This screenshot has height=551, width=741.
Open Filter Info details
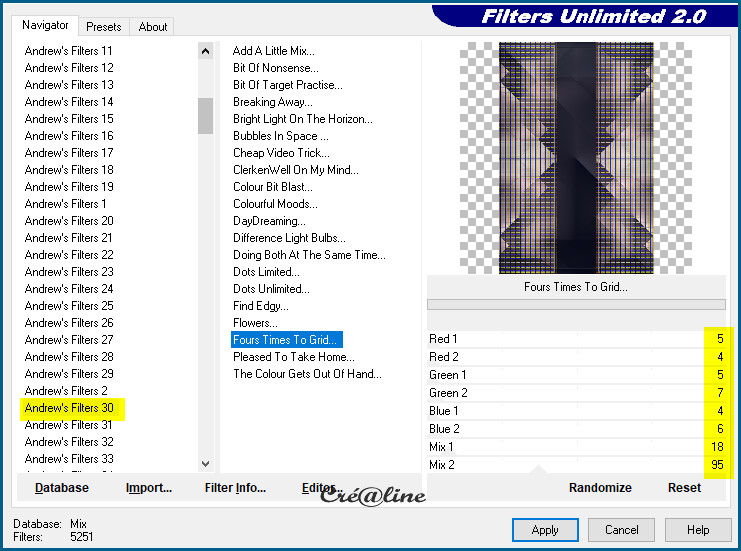click(x=235, y=488)
